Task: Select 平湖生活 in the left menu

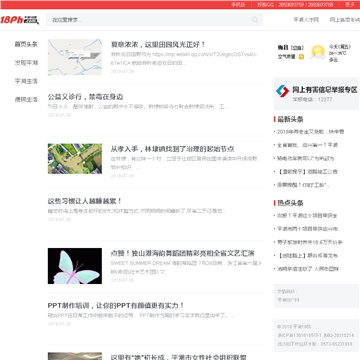Action: point(26,81)
